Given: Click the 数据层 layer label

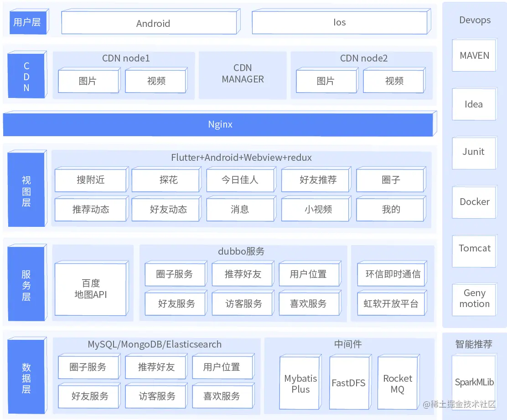Looking at the screenshot, I should click(27, 376).
